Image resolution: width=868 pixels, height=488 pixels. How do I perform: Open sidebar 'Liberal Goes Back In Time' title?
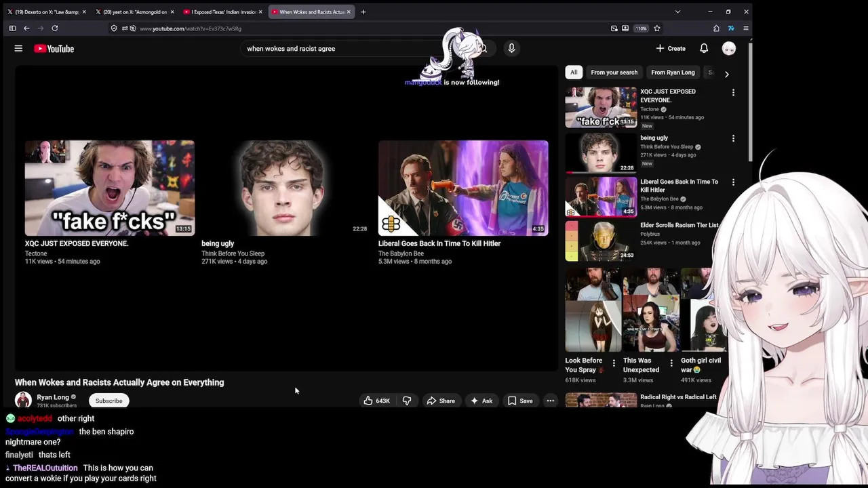[679, 186]
